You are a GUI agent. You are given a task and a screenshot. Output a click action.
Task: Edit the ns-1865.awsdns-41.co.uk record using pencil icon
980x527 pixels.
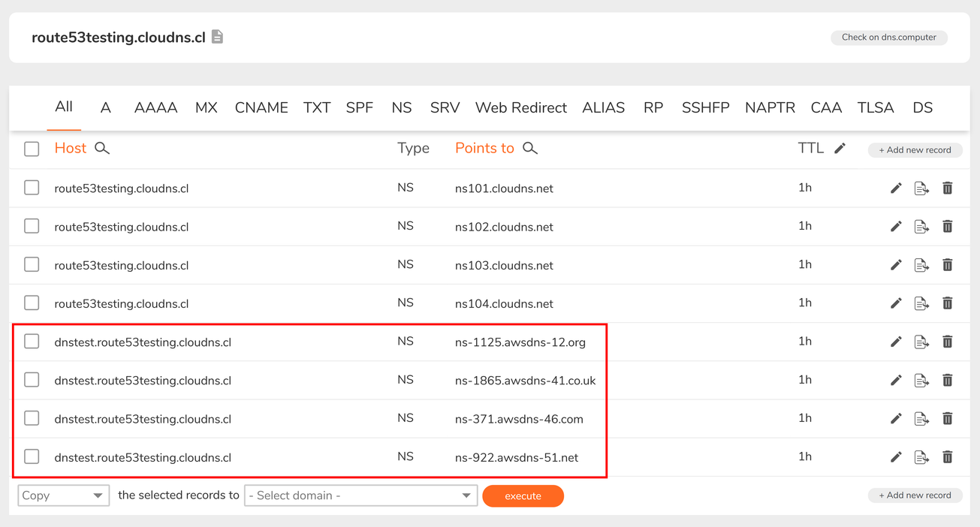tap(896, 380)
